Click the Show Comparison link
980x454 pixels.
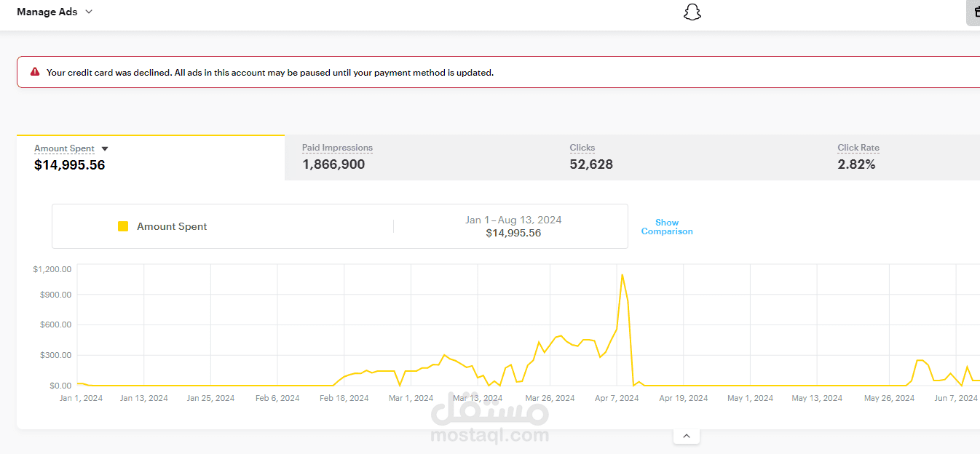tap(667, 227)
